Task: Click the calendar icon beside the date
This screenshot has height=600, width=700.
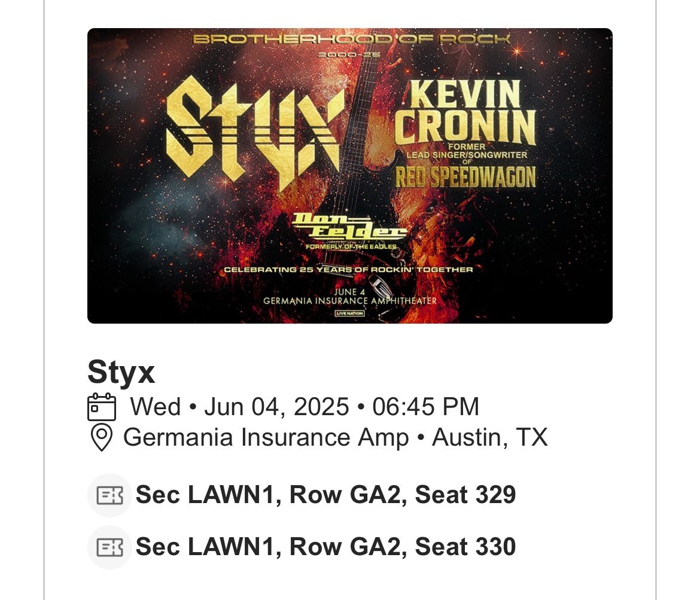Action: (101, 407)
